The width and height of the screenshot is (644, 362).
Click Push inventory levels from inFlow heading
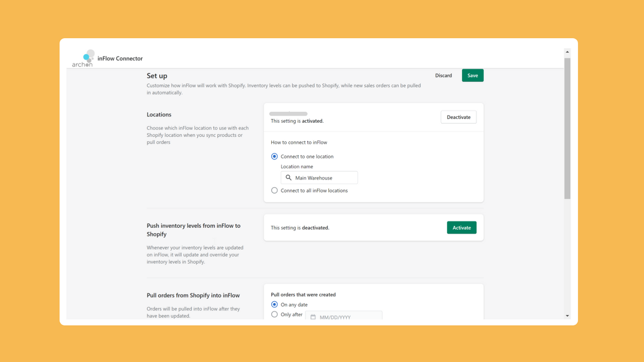[x=194, y=230]
